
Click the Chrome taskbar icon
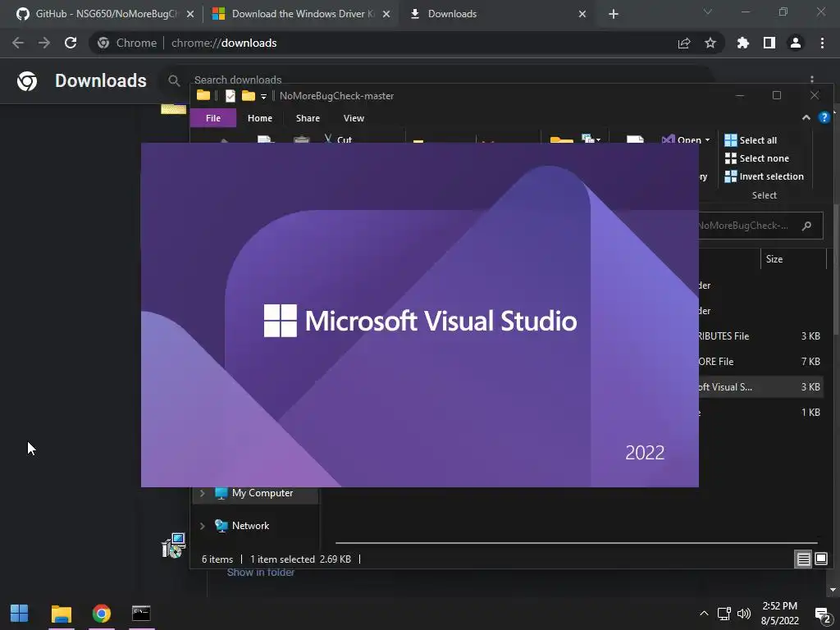(101, 614)
